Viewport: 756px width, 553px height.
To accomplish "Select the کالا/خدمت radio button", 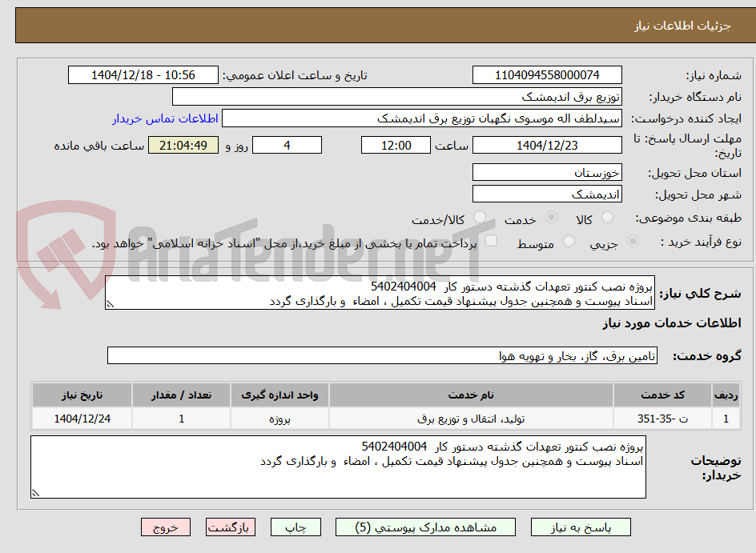I will click(x=480, y=218).
